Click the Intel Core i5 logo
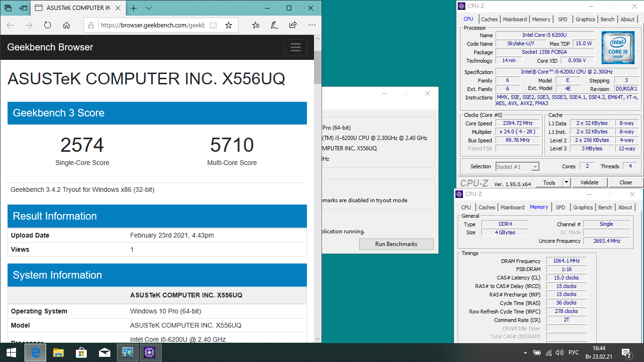This screenshot has height=362, width=644. [618, 48]
